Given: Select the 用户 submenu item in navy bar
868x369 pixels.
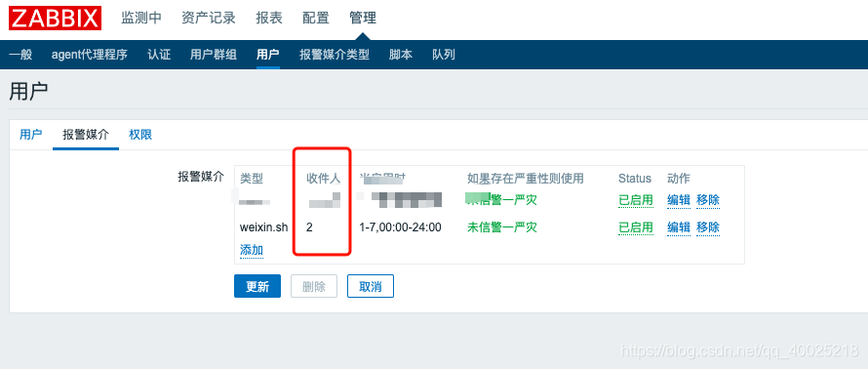Looking at the screenshot, I should tap(268, 55).
